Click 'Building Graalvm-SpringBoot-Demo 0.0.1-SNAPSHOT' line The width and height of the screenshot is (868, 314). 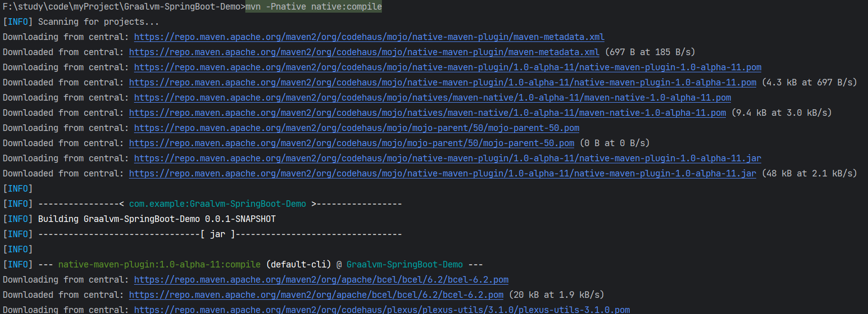point(157,219)
